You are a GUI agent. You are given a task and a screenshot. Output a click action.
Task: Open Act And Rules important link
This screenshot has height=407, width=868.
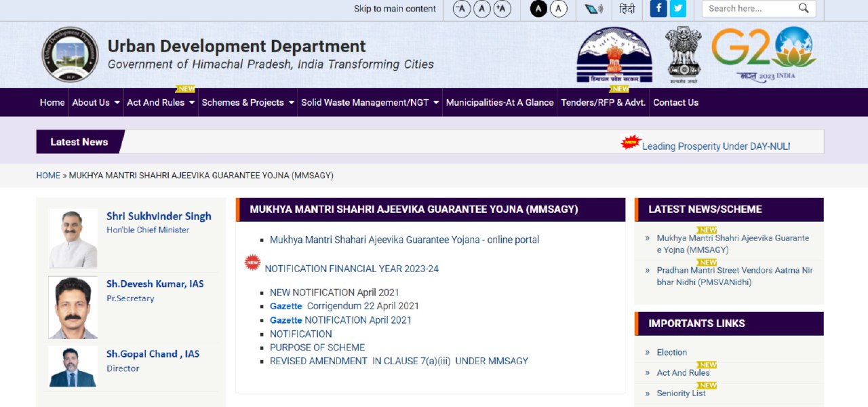683,373
